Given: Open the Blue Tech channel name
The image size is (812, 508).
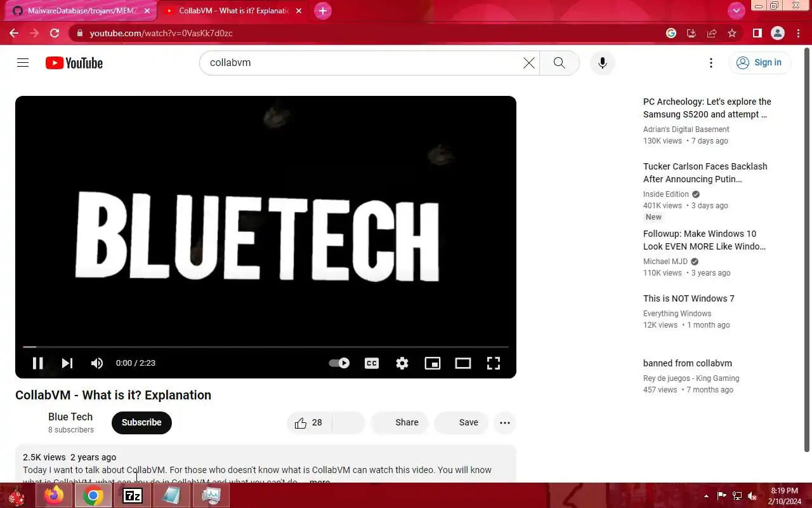Looking at the screenshot, I should tap(70, 417).
